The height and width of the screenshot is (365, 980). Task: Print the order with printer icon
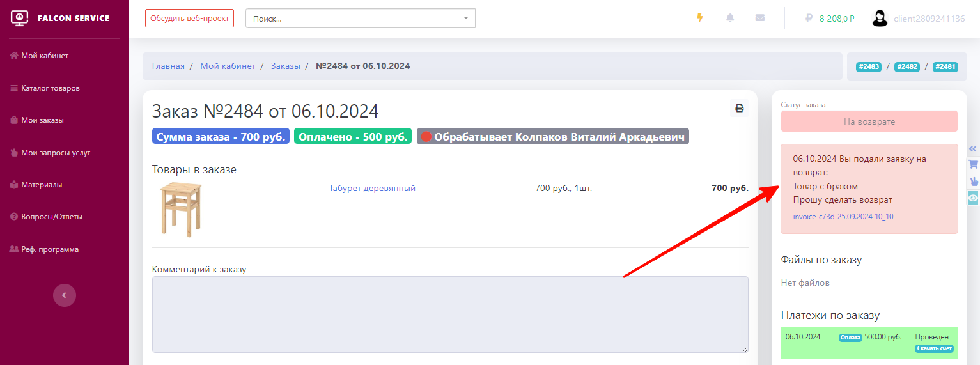point(740,108)
